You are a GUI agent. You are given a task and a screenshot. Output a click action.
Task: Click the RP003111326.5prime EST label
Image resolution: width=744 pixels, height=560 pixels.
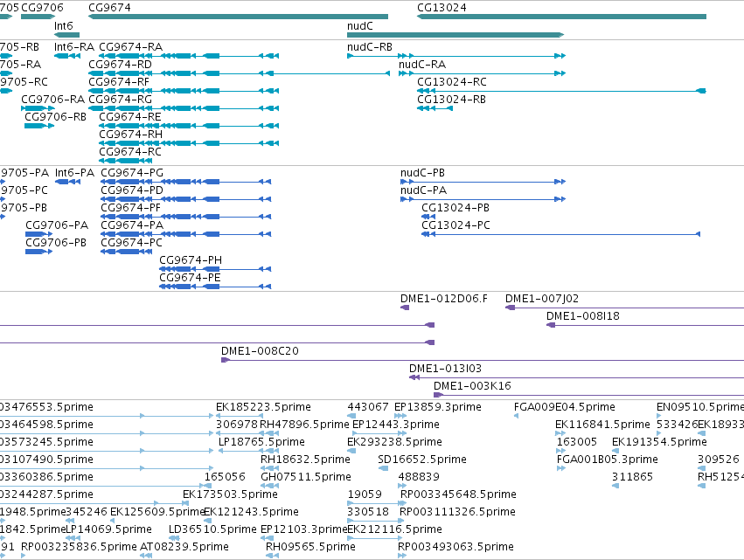click(457, 512)
